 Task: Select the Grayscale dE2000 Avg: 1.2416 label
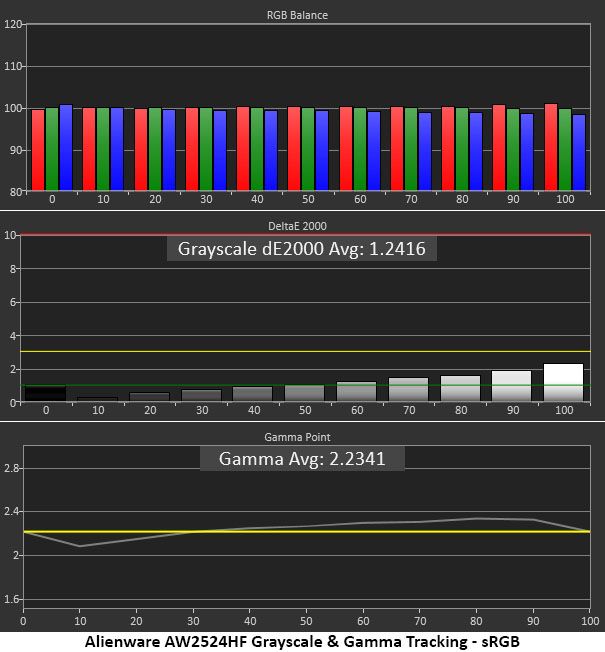301,249
